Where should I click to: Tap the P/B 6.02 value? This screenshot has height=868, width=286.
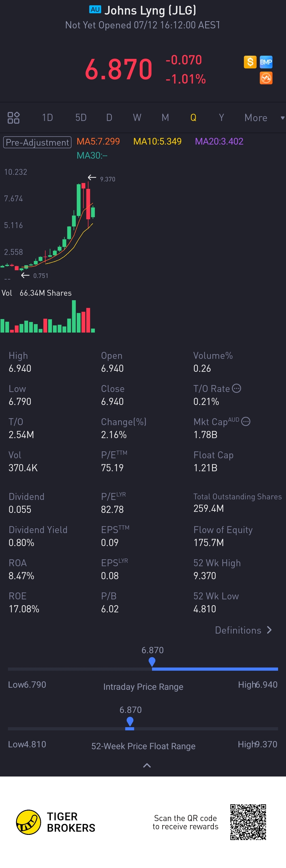[x=110, y=609]
